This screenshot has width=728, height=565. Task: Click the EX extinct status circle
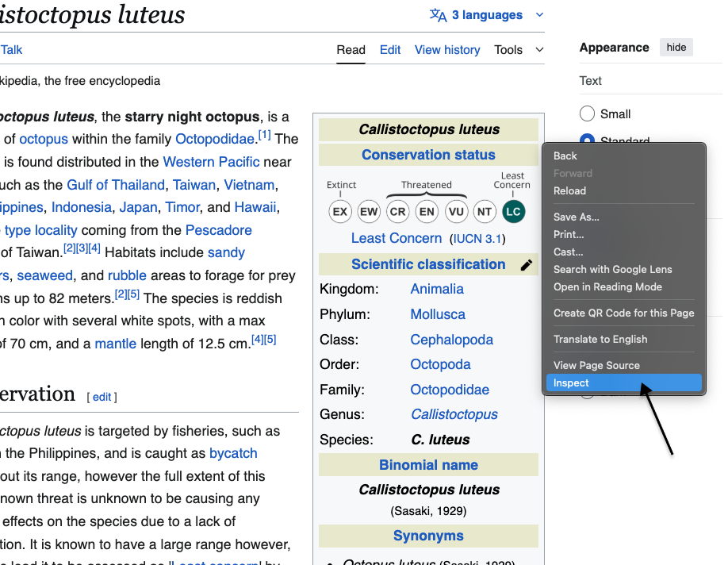(x=340, y=211)
